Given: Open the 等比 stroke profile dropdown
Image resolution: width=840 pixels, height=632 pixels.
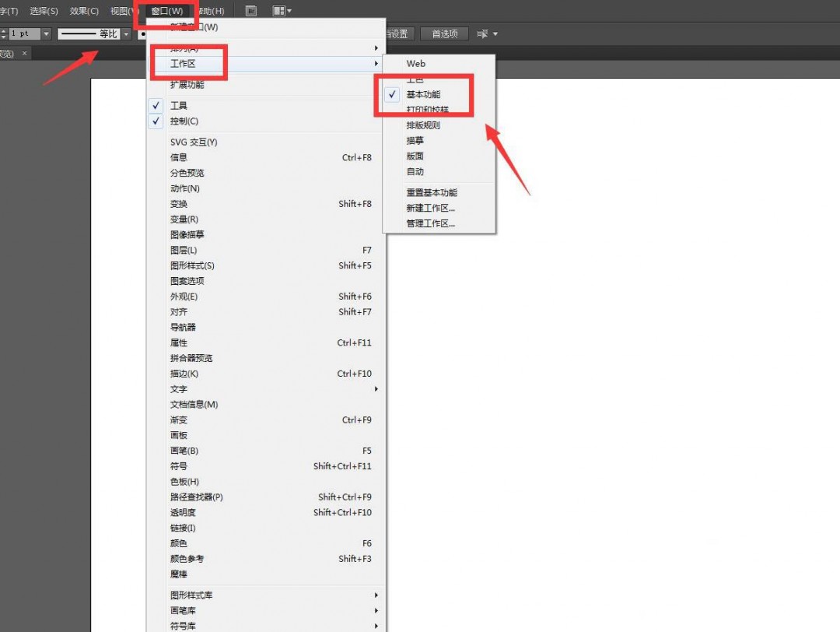Looking at the screenshot, I should (125, 33).
